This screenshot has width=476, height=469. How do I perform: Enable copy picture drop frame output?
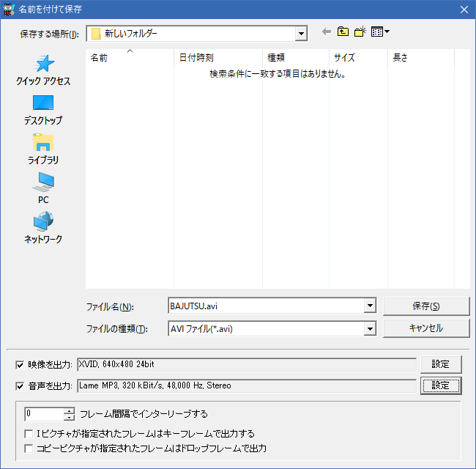29,448
